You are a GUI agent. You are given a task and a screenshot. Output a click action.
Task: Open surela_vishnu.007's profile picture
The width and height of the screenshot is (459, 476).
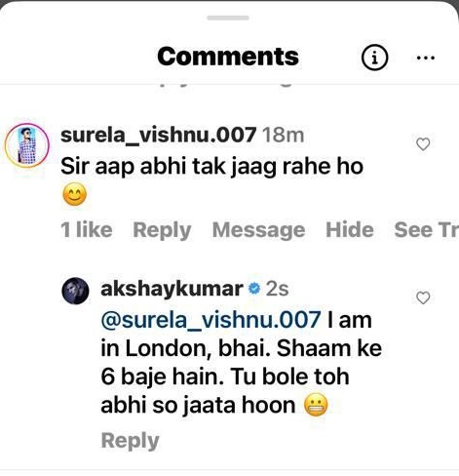click(x=27, y=145)
